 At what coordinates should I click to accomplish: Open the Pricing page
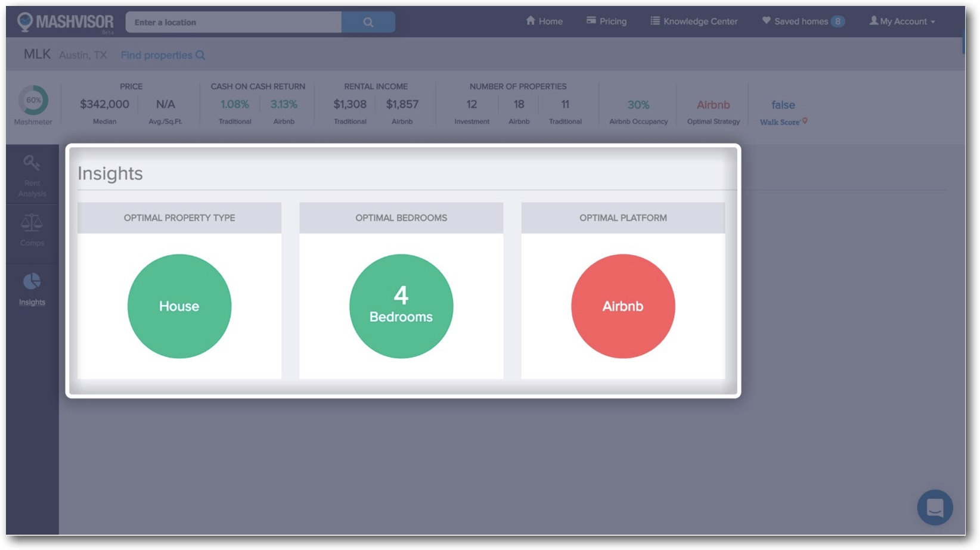(606, 21)
